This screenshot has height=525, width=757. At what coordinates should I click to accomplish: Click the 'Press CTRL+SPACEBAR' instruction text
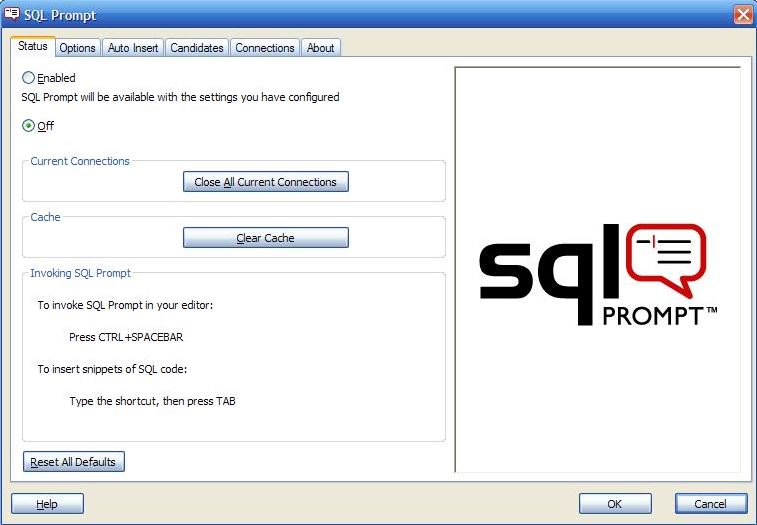pos(126,337)
